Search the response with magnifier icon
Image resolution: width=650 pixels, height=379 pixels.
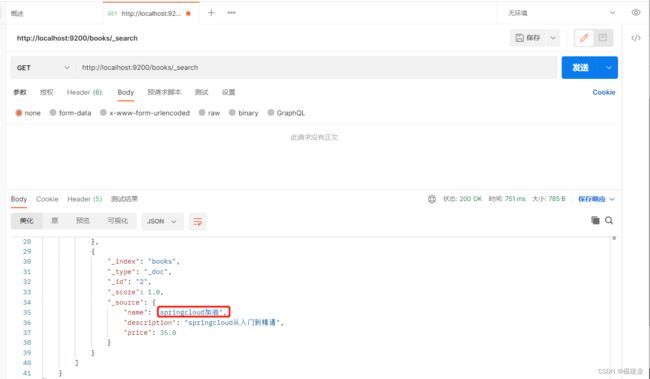[609, 220]
